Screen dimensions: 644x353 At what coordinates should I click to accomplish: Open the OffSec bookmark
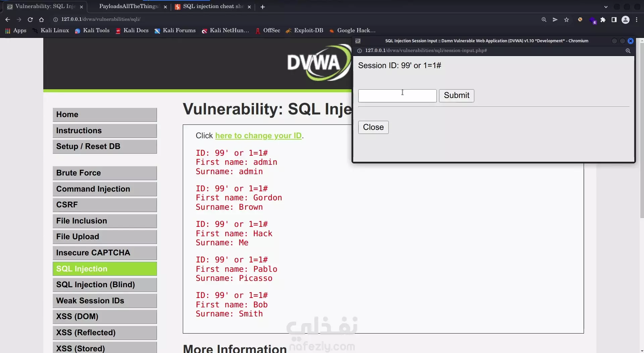pos(268,31)
